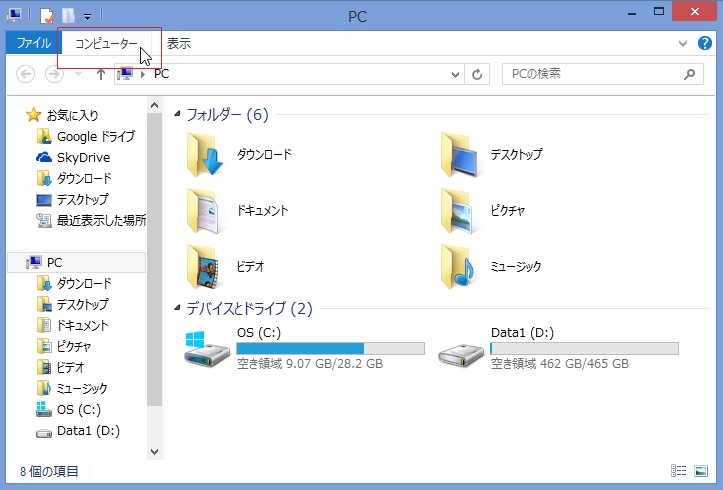723x490 pixels.
Task: Select the Data1 (D:) drive icon
Action: 461,356
